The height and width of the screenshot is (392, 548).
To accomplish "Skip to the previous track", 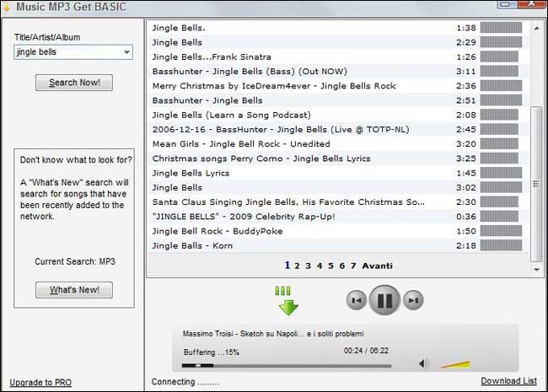I will (x=356, y=299).
